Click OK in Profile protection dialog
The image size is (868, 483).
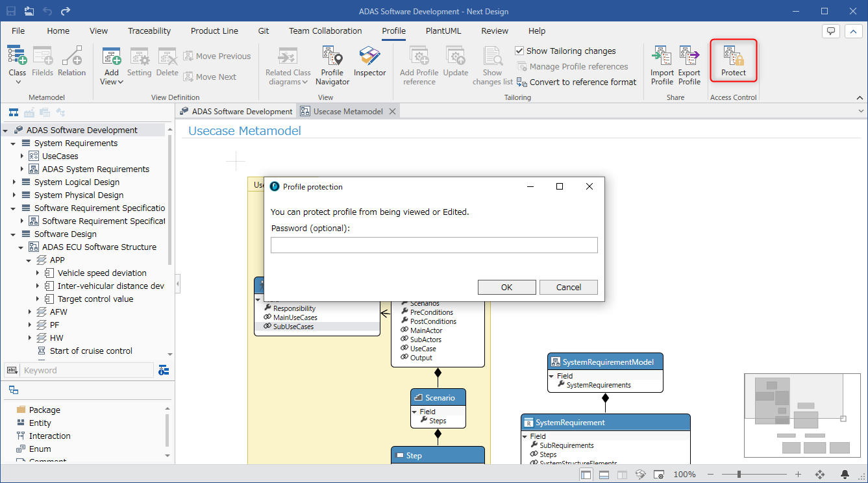(x=506, y=287)
